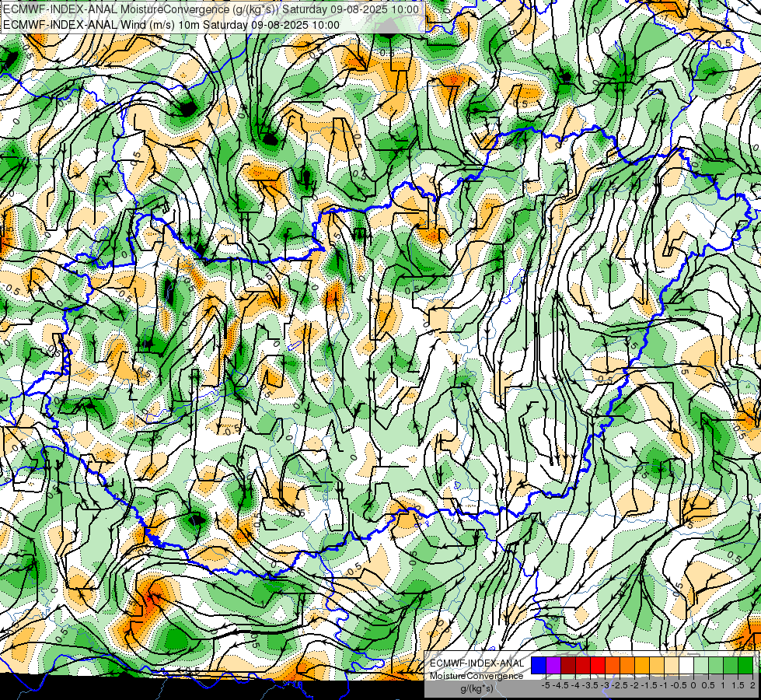Pick the white legend swatch left of 0

click(686, 666)
